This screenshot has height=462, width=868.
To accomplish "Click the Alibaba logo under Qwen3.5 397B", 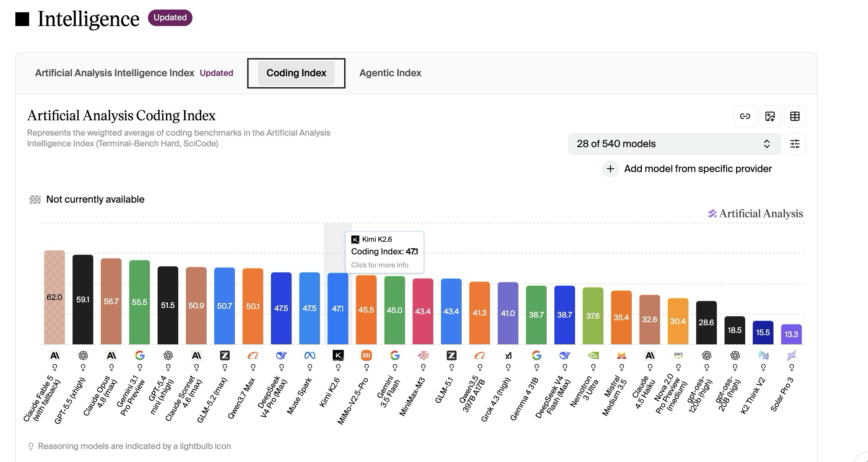I will point(480,356).
